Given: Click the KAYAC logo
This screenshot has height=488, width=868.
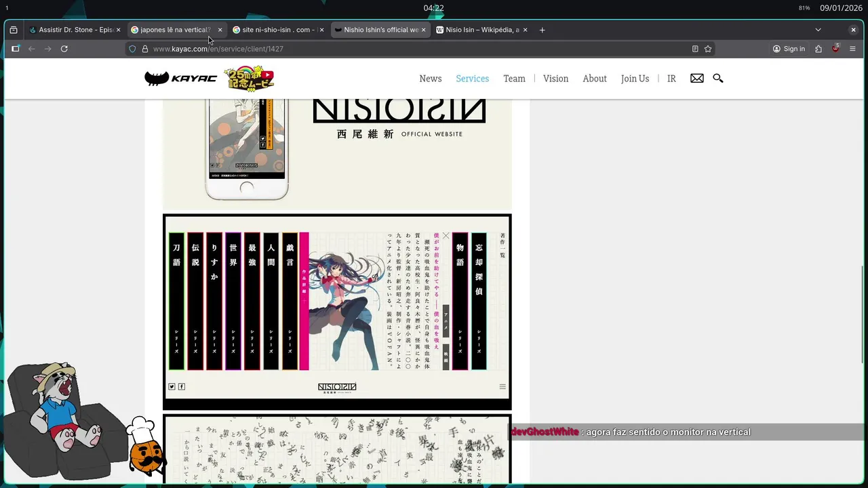Looking at the screenshot, I should (180, 79).
